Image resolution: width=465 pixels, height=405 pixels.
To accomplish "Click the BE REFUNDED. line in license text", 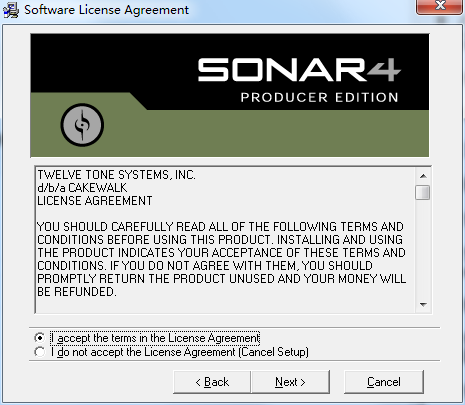I will click(x=77, y=292).
